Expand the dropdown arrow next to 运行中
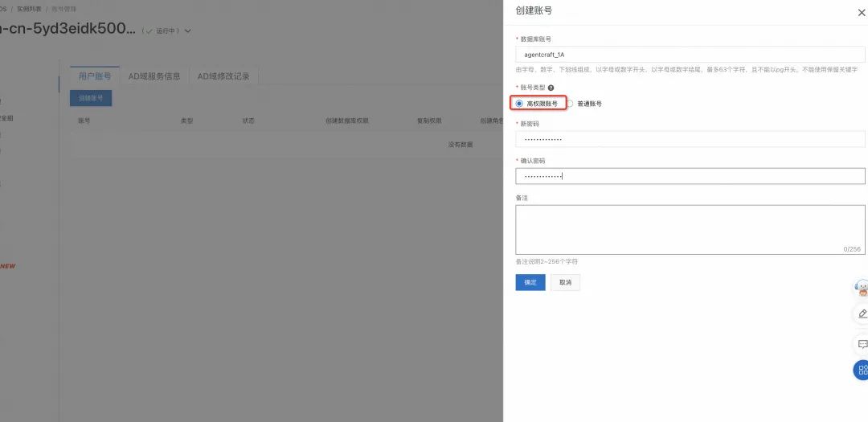 coord(188,31)
